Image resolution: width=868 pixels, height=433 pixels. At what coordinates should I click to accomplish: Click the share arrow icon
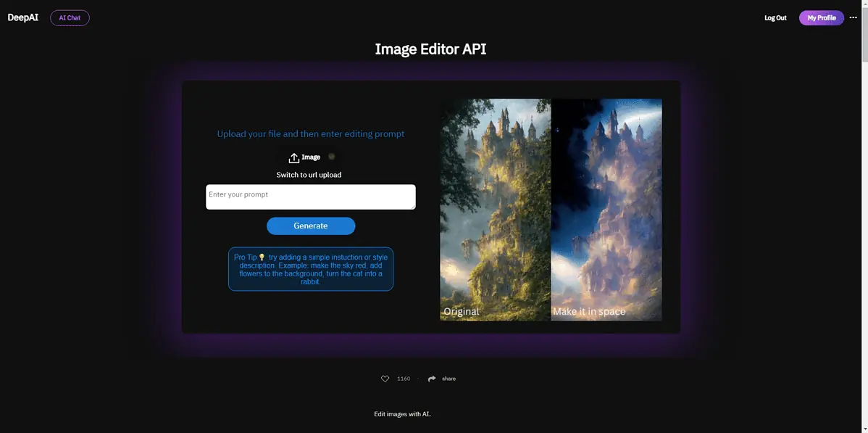point(432,379)
